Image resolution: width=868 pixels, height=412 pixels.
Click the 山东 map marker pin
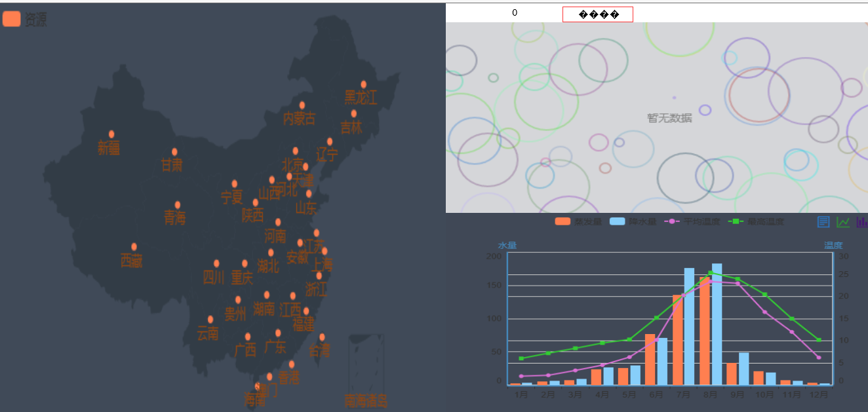308,194
